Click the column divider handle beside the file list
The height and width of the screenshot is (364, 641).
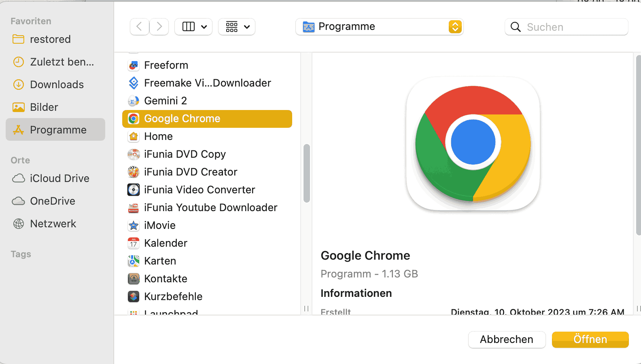(306, 309)
